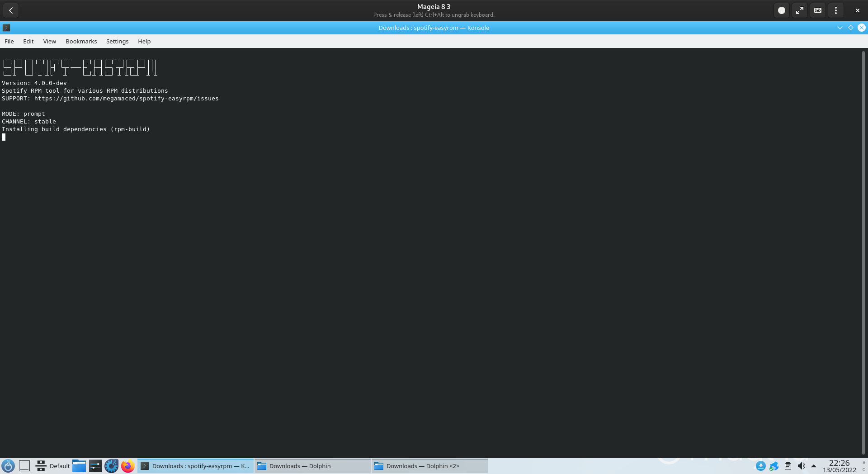Click the round record button in the VM viewer

pyautogui.click(x=781, y=10)
